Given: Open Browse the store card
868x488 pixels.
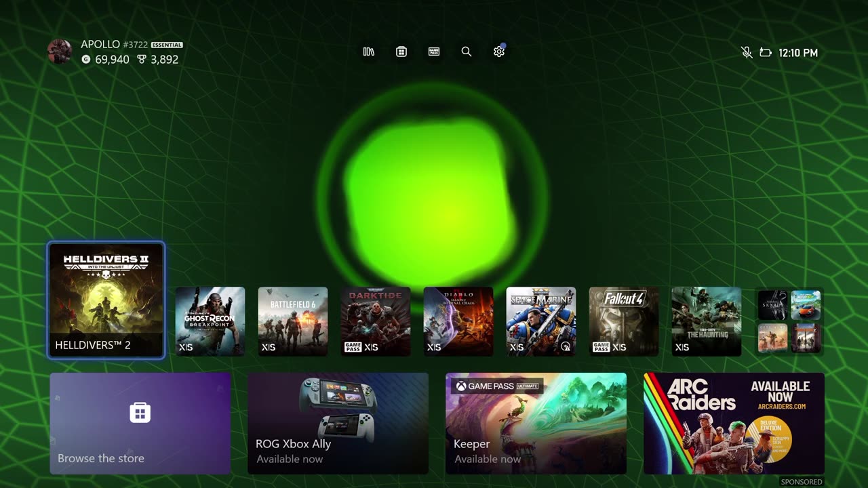Looking at the screenshot, I should 140,424.
